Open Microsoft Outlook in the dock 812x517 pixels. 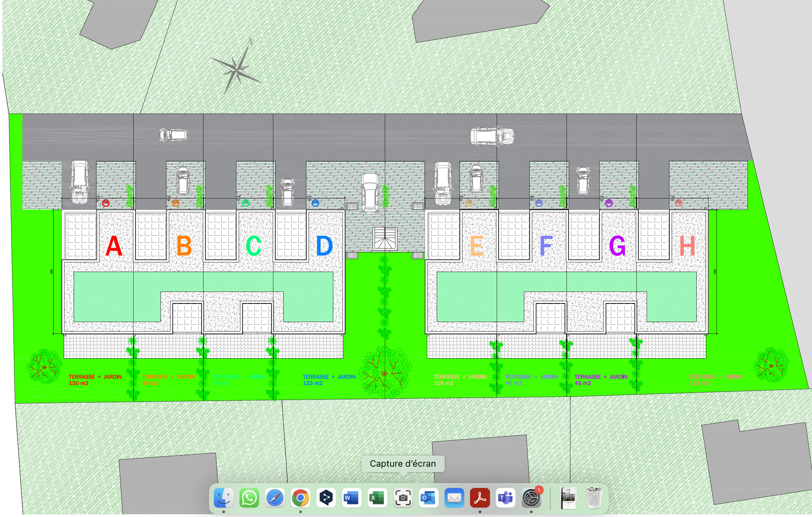[429, 497]
